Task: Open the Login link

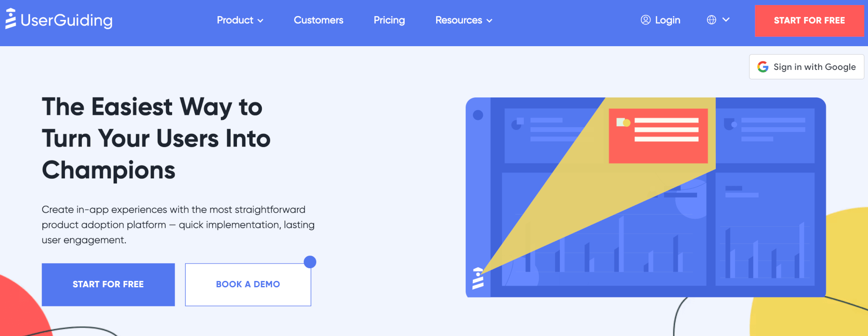Action: pos(668,20)
